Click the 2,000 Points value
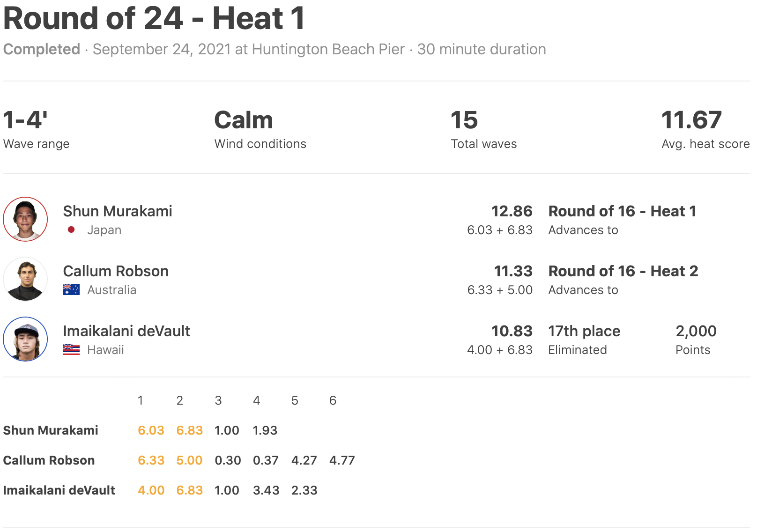 click(x=696, y=331)
